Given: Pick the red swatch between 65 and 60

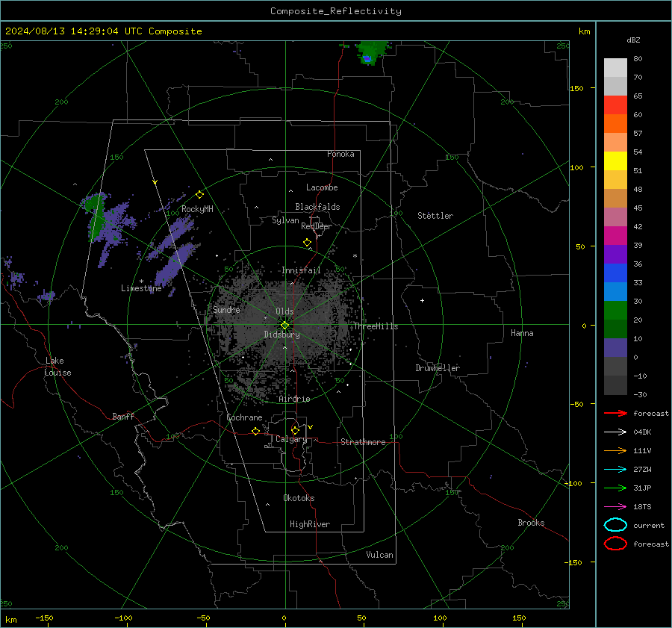Looking at the screenshot, I should (615, 105).
